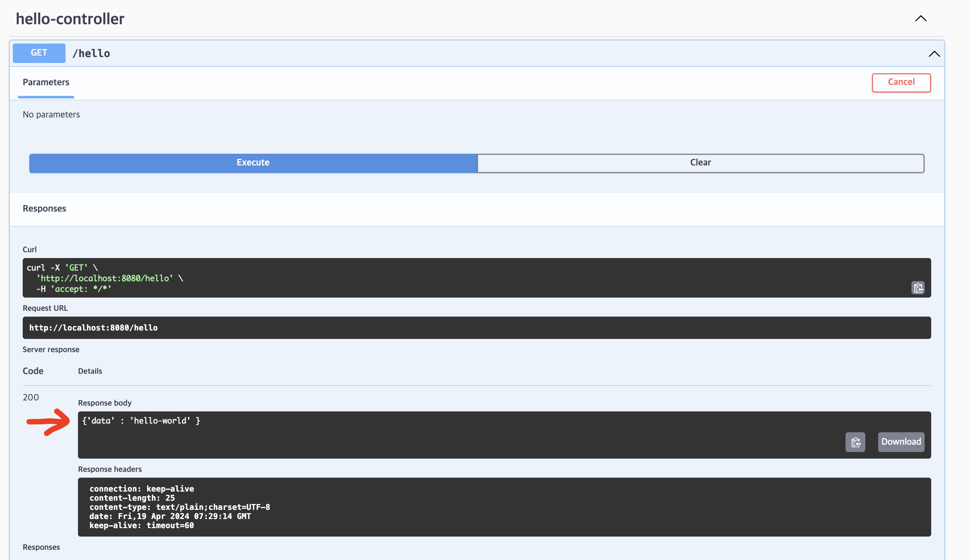Screen dimensions: 970x560
Task: Click the content-type header line
Action: (x=180, y=507)
